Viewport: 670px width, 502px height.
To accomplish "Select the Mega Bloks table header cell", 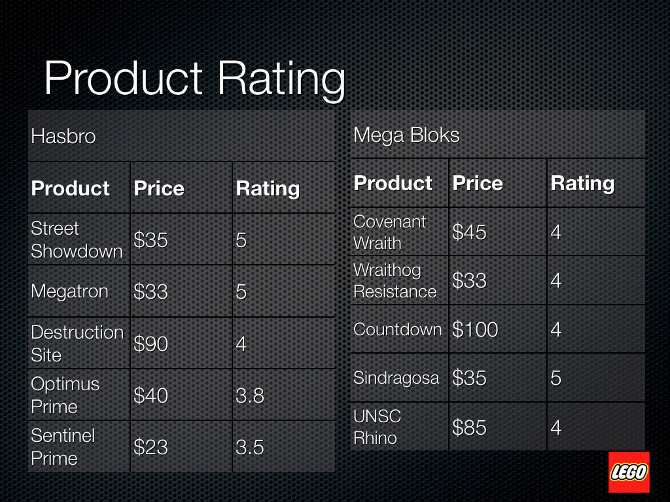I will pos(497,134).
